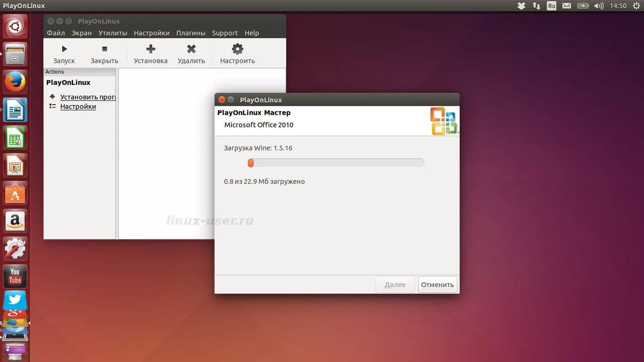The image size is (644, 362).
Task: Click the list icon beside Настройки link
Action: tap(52, 107)
